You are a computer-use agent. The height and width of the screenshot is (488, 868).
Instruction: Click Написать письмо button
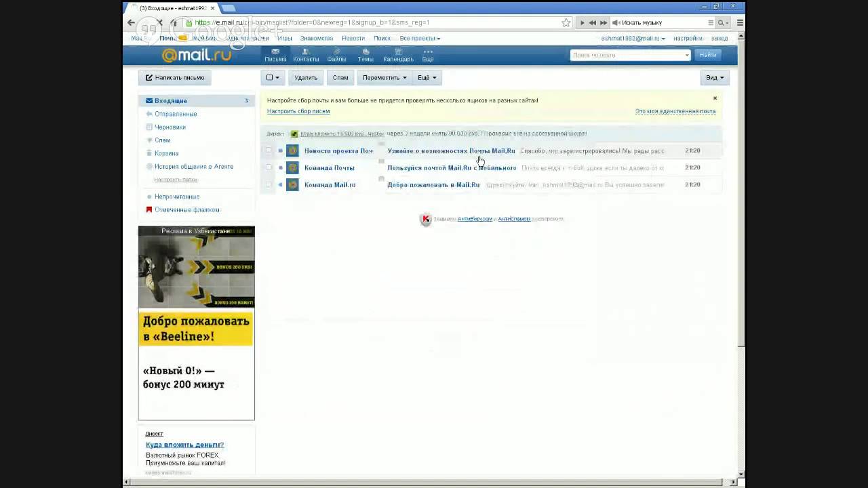pyautogui.click(x=175, y=78)
